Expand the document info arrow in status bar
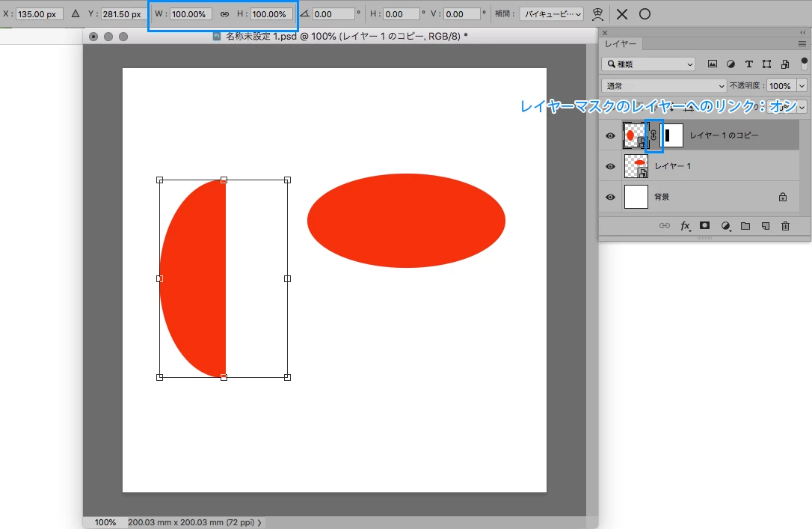This screenshot has width=812, height=529. (x=259, y=522)
